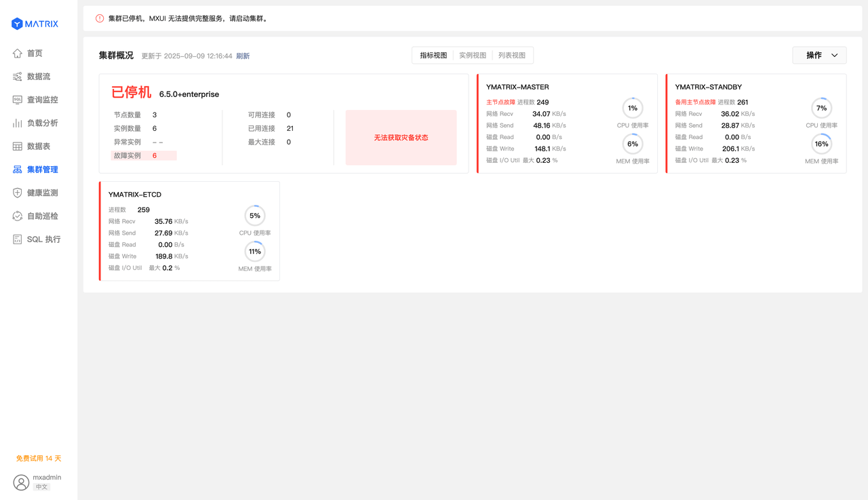Click the mxadmin username

pos(47,477)
